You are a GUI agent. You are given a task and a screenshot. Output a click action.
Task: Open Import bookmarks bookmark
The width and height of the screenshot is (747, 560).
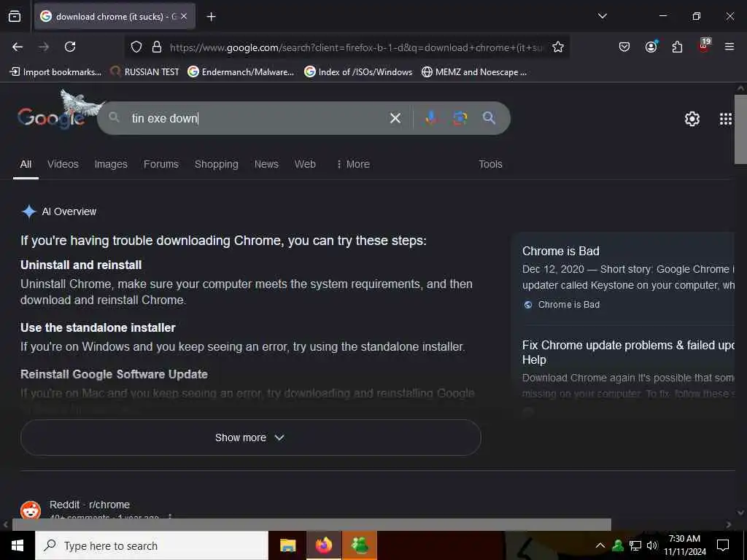(55, 72)
